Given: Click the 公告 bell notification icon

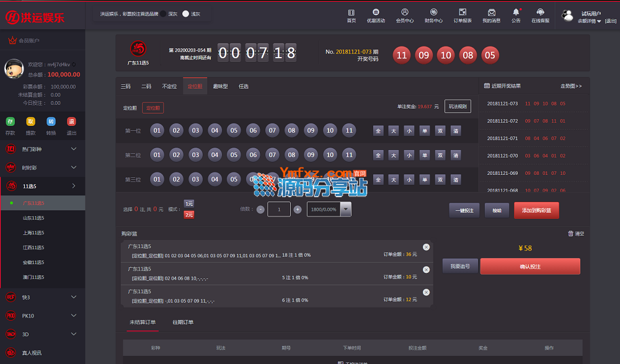Looking at the screenshot, I should coord(516,12).
